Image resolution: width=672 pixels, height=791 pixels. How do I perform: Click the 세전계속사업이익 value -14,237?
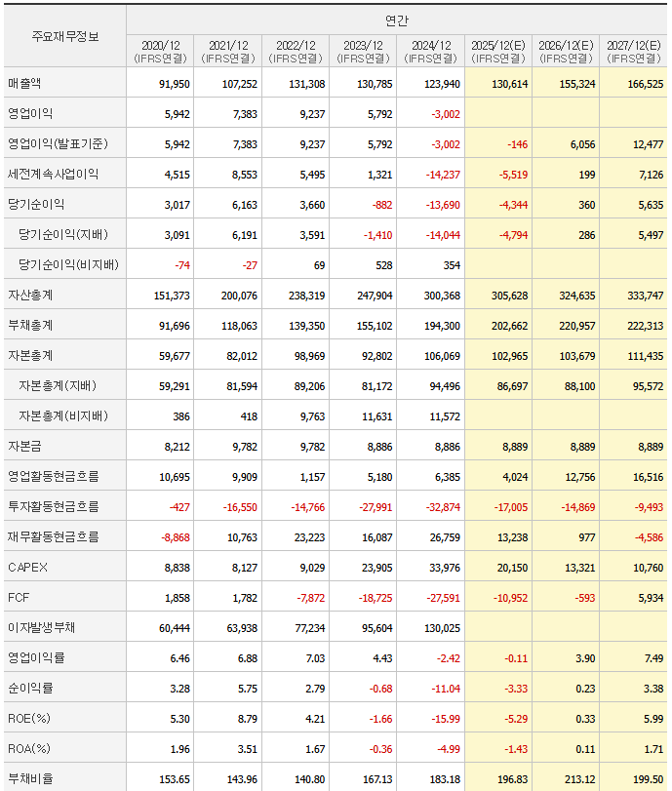pos(443,175)
